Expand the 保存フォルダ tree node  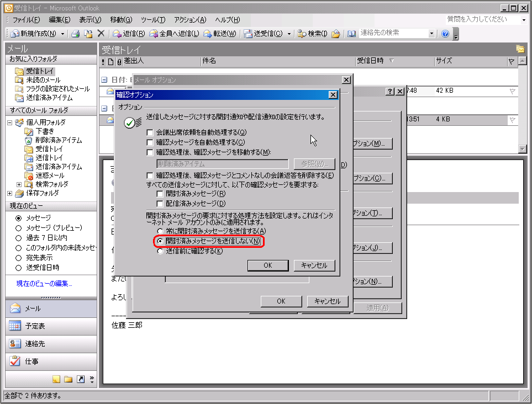[9, 193]
